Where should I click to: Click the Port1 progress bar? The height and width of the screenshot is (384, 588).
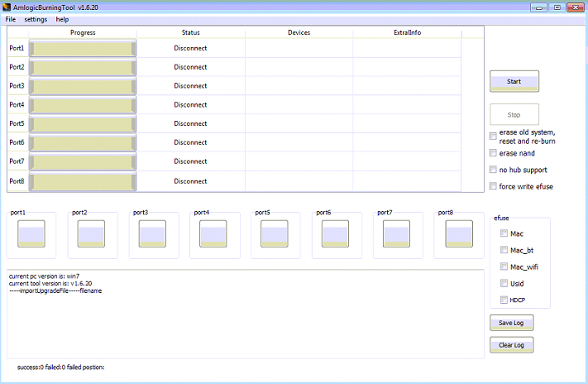pos(83,48)
